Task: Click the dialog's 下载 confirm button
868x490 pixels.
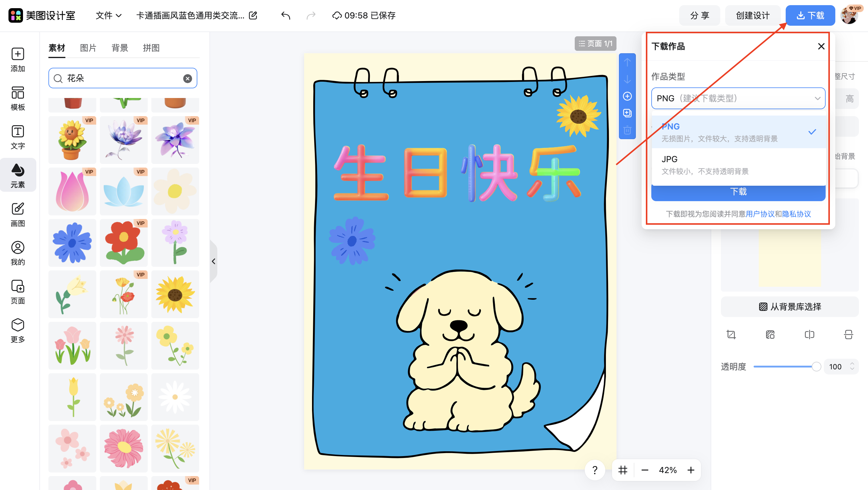Action: click(738, 192)
